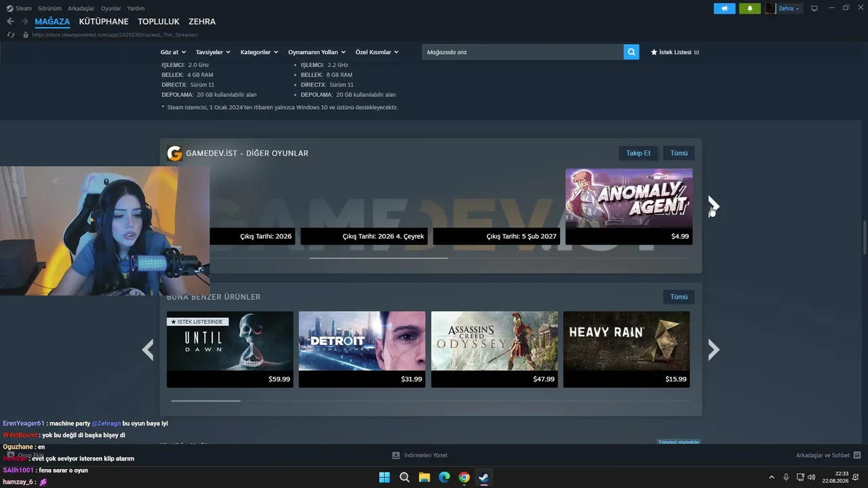Viewport: 868px width, 488px height.
Task: Go back with the left arrow
Action: (x=10, y=22)
